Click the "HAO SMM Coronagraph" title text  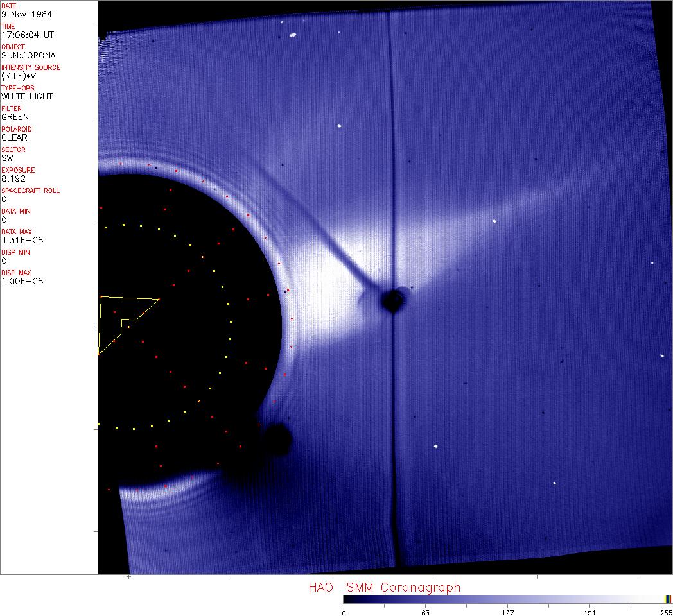(384, 587)
